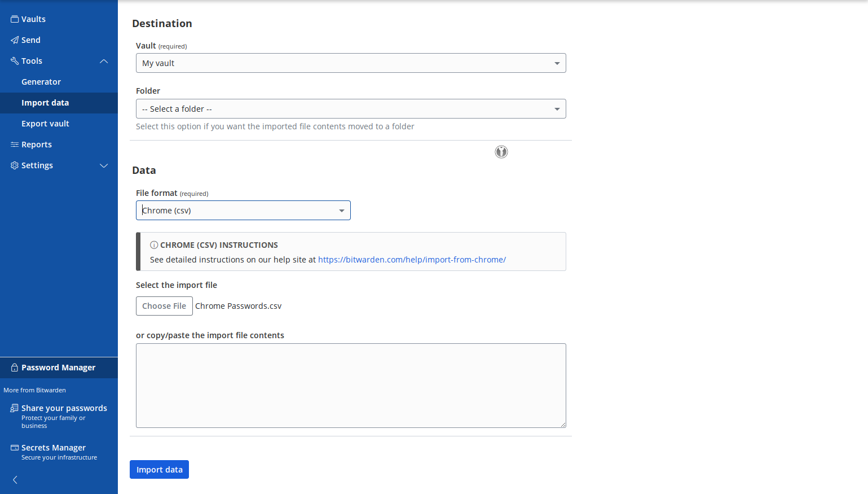868x494 pixels.
Task: Click the Tools label in sidebar
Action: tap(32, 61)
